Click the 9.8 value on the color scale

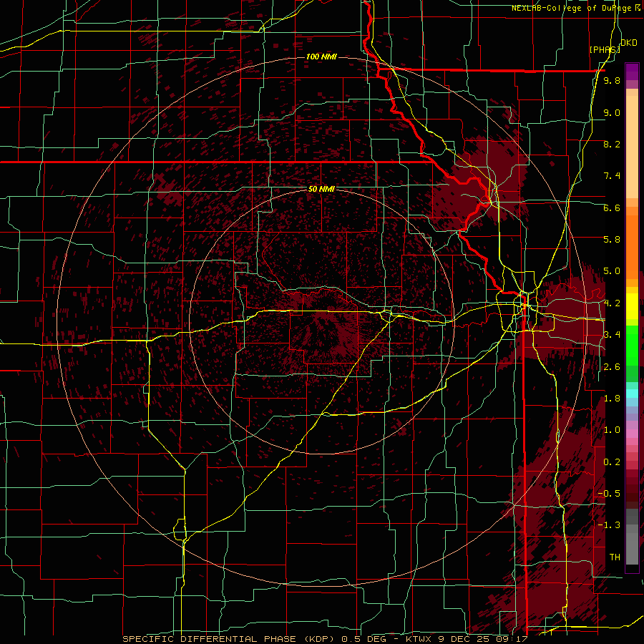[612, 80]
